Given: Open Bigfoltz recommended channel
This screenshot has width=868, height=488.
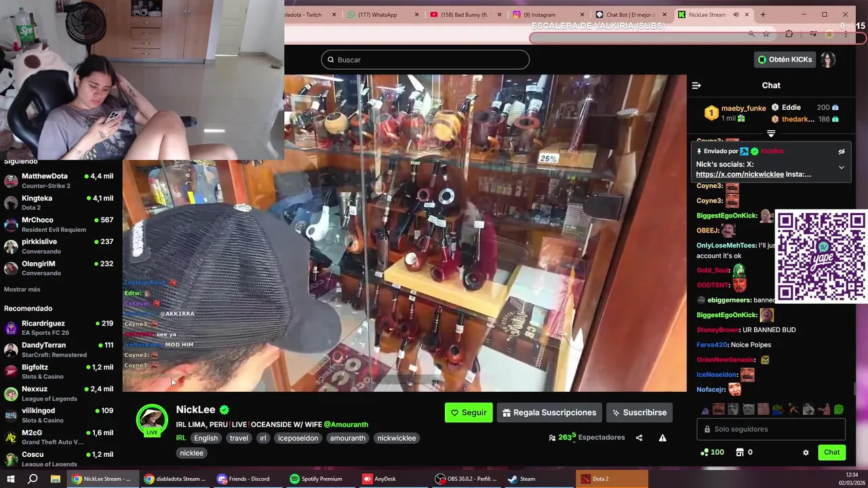Looking at the screenshot, I should click(60, 371).
